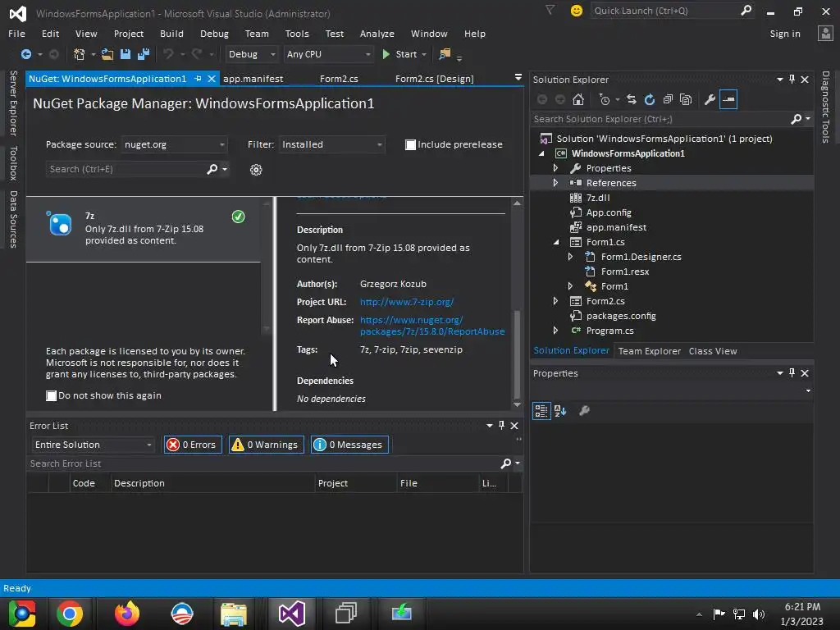
Task: Click the package details vertical scrollbar
Action: point(517,354)
